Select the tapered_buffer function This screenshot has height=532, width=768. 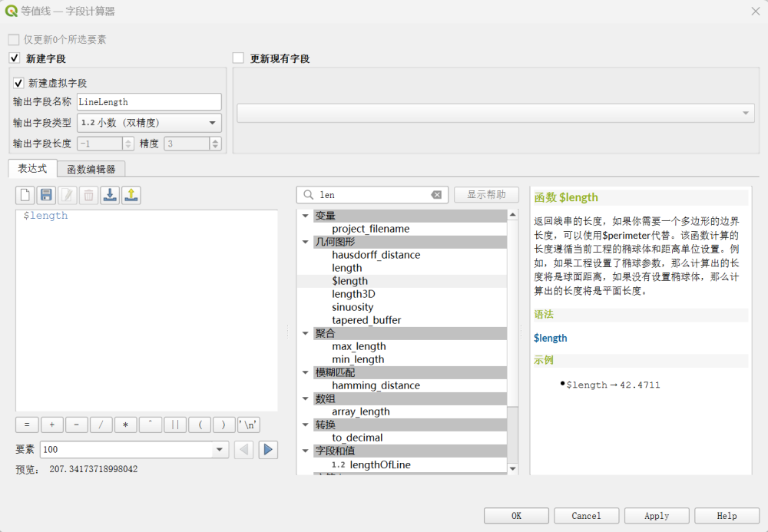click(366, 320)
